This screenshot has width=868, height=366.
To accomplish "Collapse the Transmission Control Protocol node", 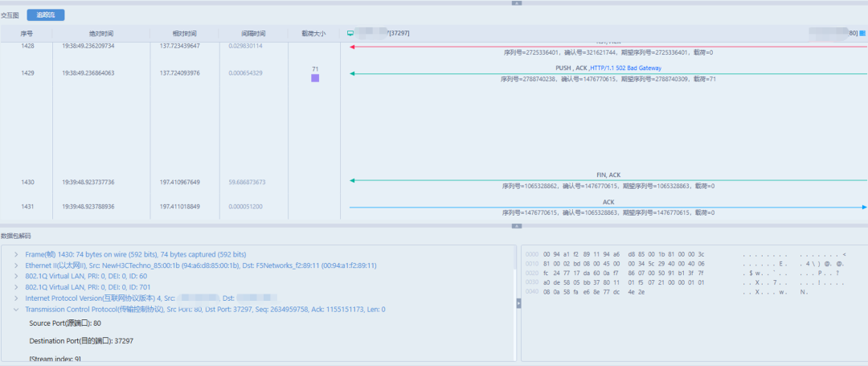I will pyautogui.click(x=17, y=310).
